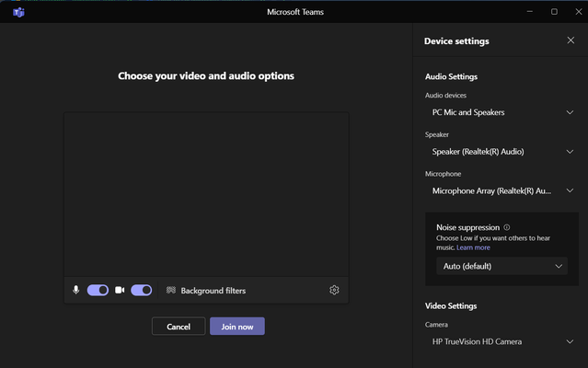Open the Microphone Array dropdown
This screenshot has height=368, width=588.
[x=502, y=191]
